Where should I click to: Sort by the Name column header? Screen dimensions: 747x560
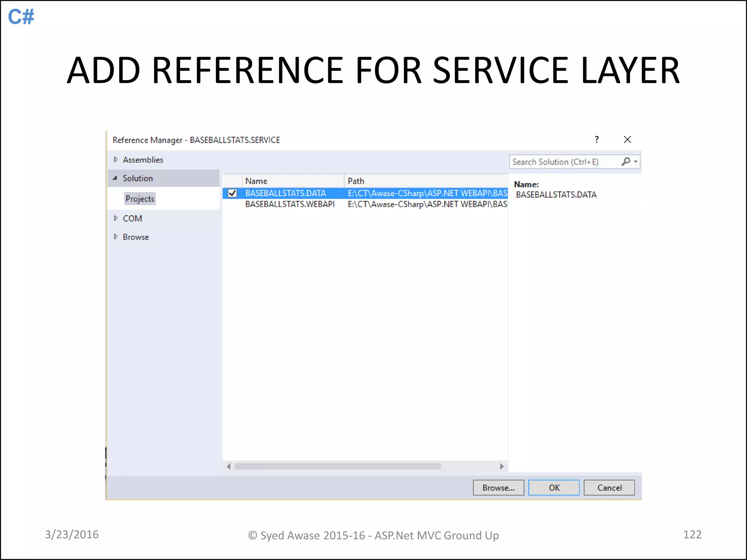[293, 181]
